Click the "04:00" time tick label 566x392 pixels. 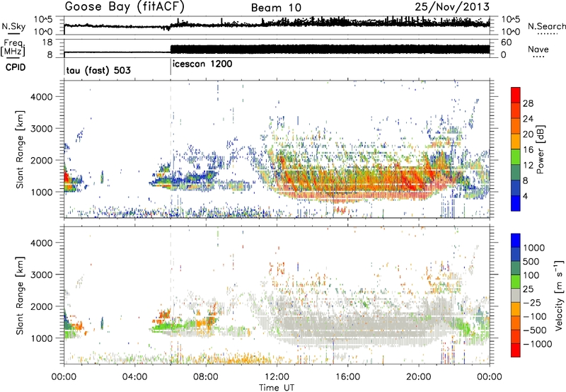pyautogui.click(x=135, y=377)
